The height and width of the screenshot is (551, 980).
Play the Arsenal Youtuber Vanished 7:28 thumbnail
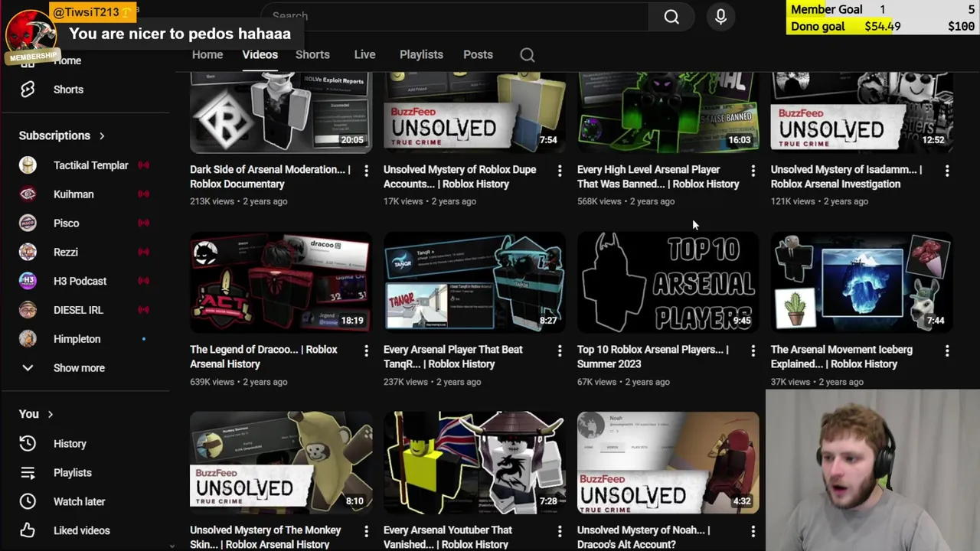pyautogui.click(x=475, y=462)
